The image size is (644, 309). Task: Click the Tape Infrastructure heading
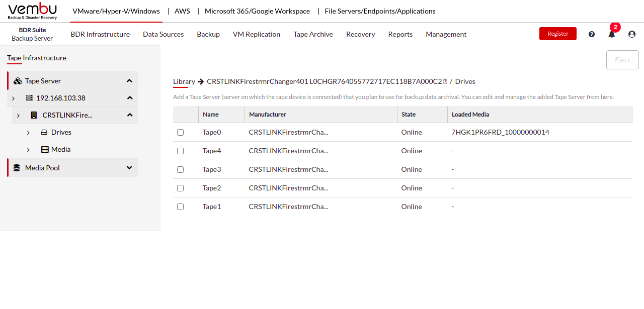pyautogui.click(x=37, y=58)
